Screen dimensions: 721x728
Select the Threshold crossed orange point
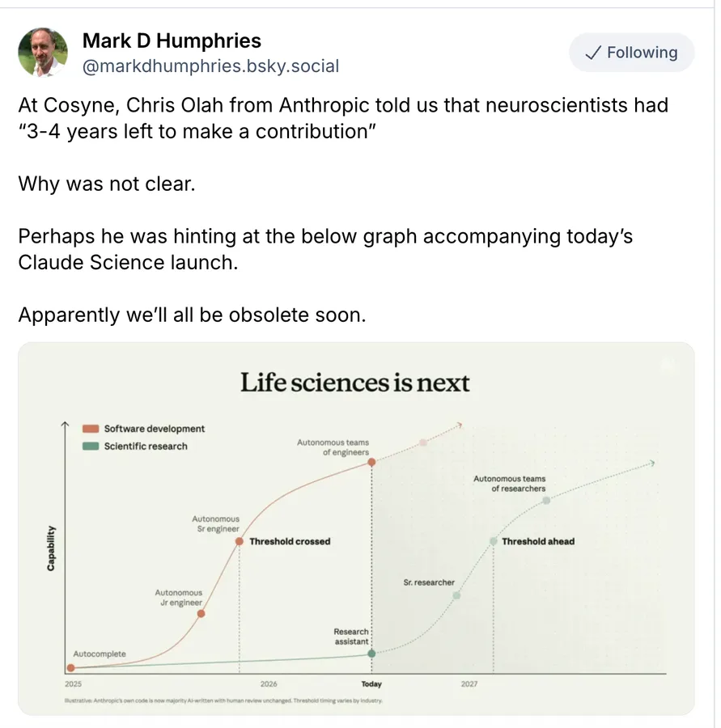tap(240, 541)
